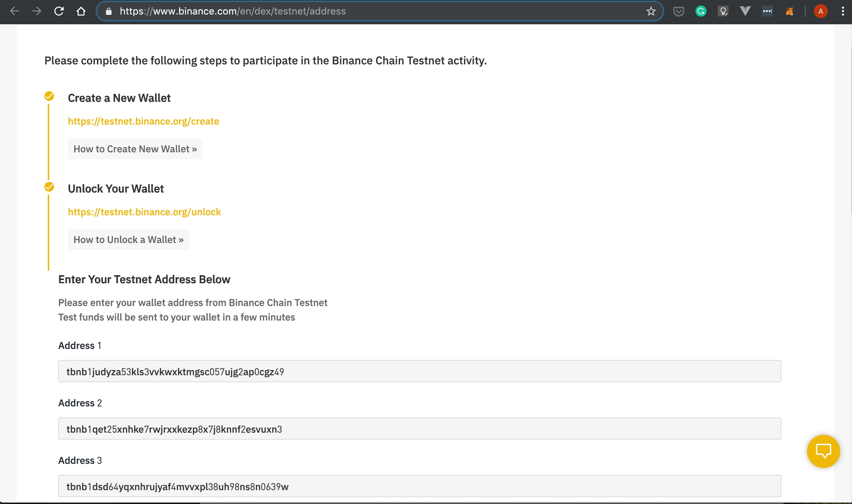Viewport: 852px width, 504px height.
Task: Go to the browser home page
Action: (81, 11)
